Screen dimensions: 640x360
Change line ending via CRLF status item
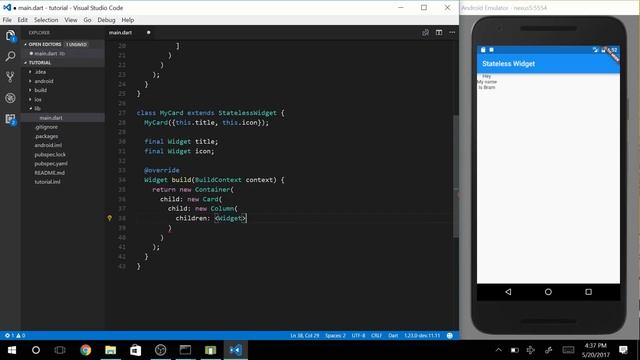376,336
